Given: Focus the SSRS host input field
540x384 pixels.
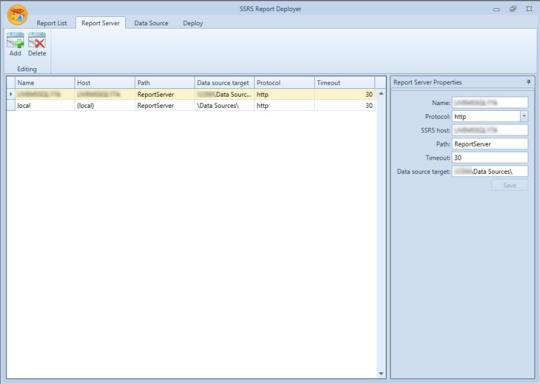Looking at the screenshot, I should click(x=490, y=130).
